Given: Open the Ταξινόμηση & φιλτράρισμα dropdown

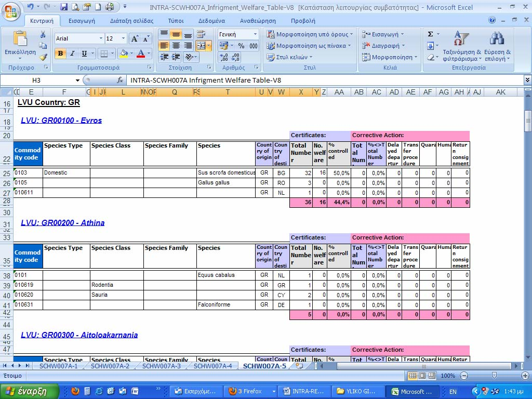Looking at the screenshot, I should (462, 46).
